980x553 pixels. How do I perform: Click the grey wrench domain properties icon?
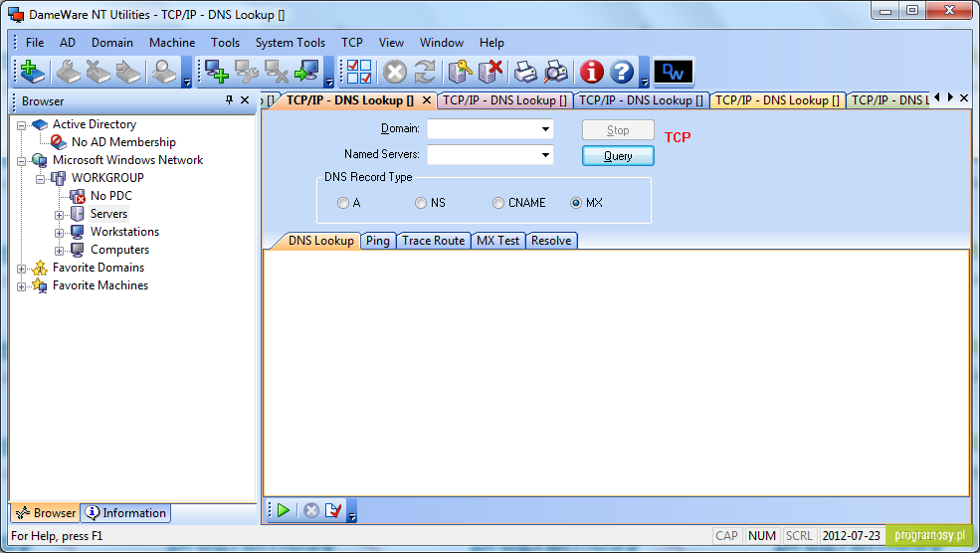pyautogui.click(x=68, y=72)
